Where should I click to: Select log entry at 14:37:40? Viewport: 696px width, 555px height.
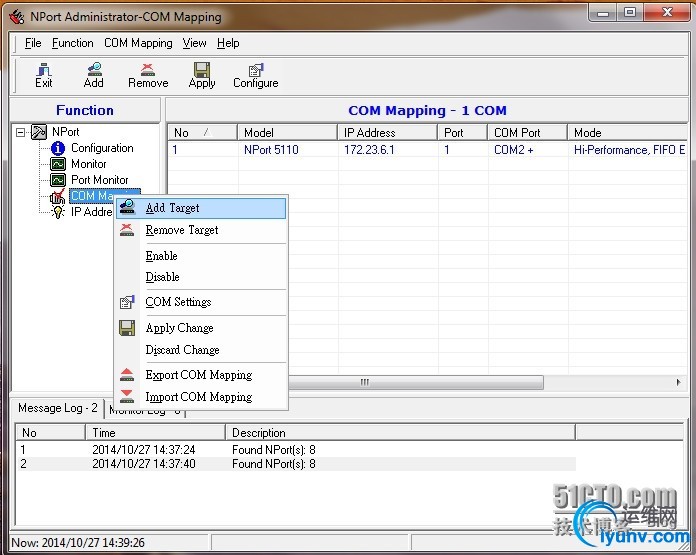click(x=296, y=464)
